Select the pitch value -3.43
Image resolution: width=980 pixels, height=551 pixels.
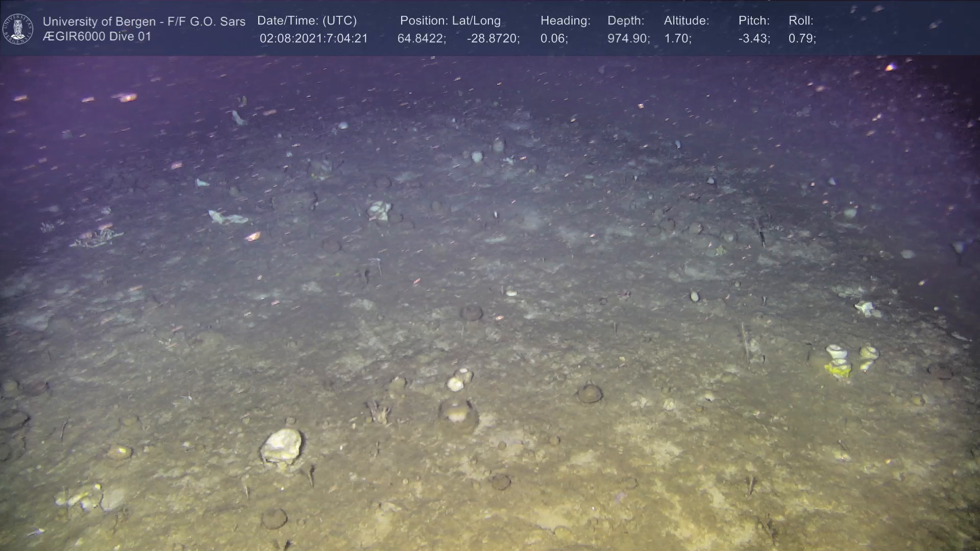(x=754, y=39)
